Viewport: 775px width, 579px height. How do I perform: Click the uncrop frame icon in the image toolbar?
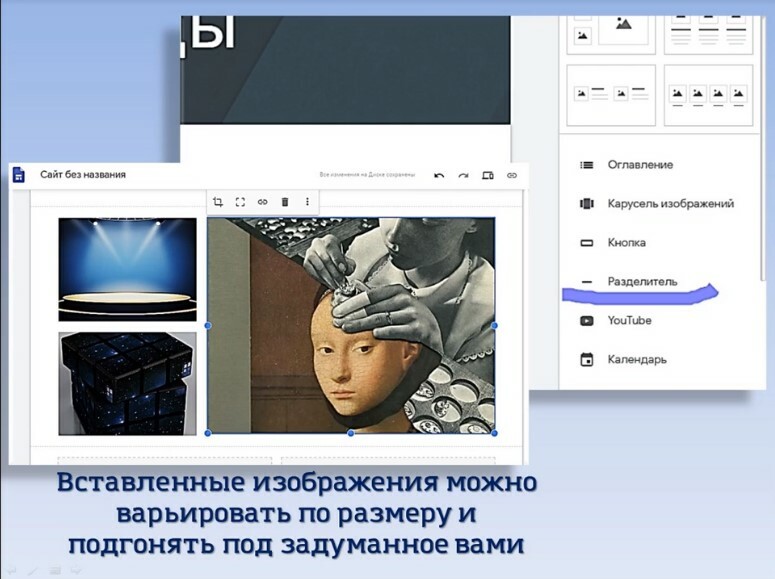point(240,202)
